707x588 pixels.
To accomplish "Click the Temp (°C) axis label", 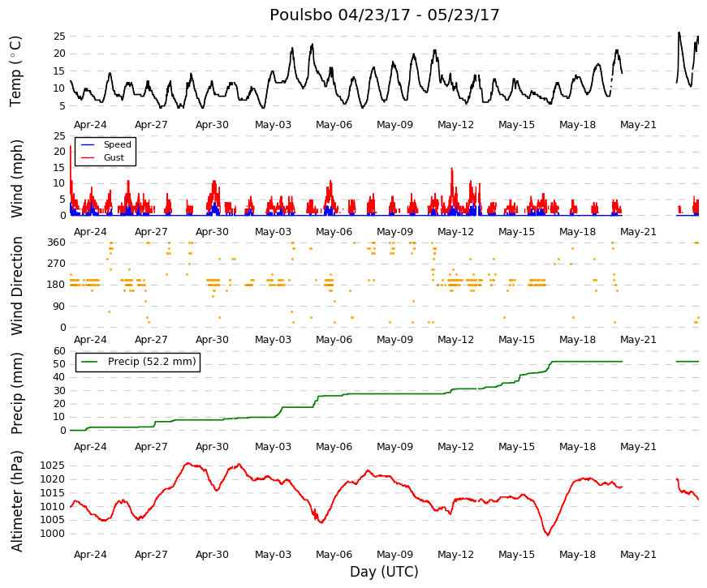I will point(15,71).
